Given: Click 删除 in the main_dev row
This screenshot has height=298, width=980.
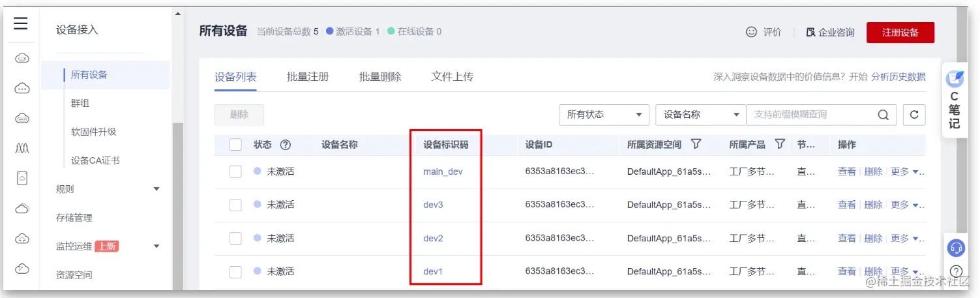Looking at the screenshot, I should (x=873, y=171).
